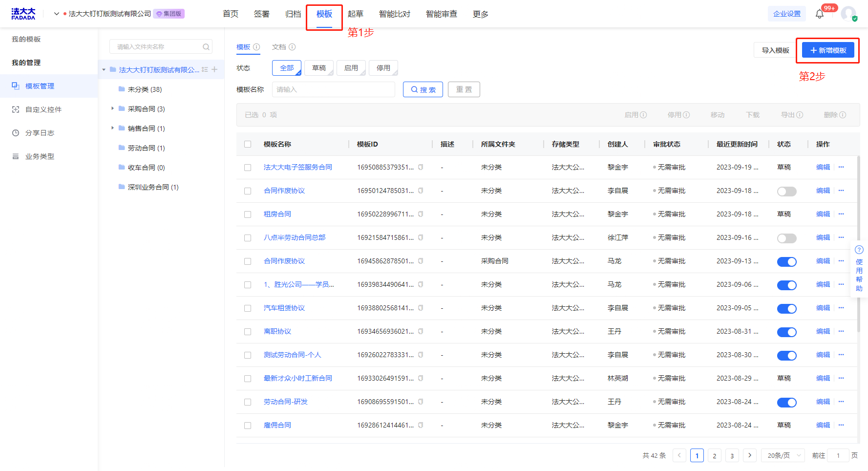Open more actions for 法大大电子签服务合同 row
Viewport: 868px width, 471px height.
click(841, 167)
